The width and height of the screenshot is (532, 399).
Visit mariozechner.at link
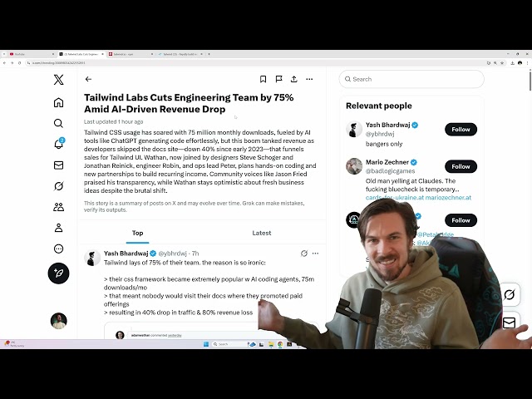pyautogui.click(x=448, y=198)
